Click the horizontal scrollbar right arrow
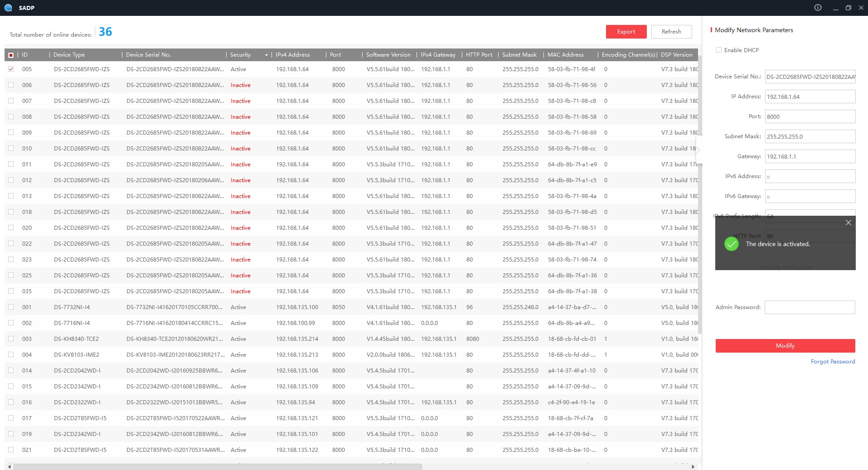 [x=693, y=467]
